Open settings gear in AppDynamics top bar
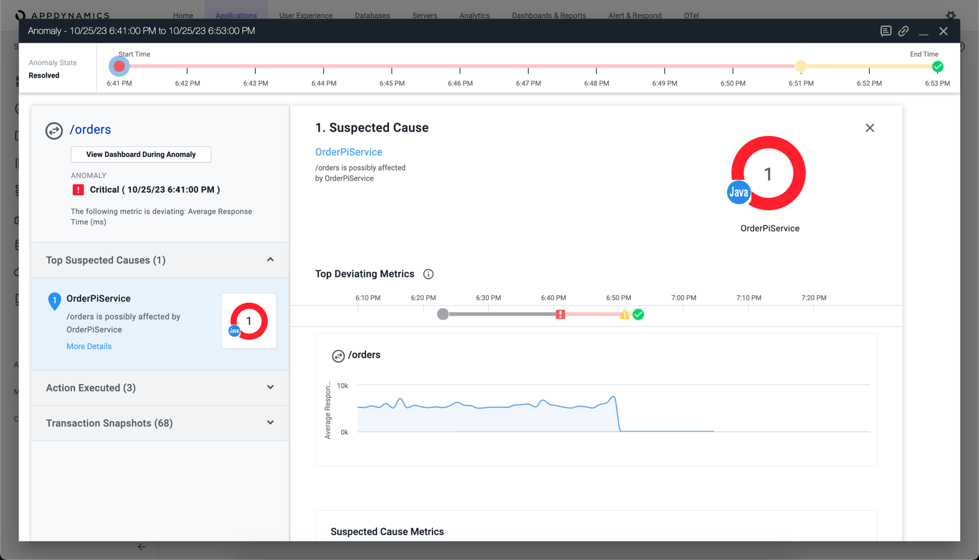This screenshot has width=979, height=560. tap(951, 15)
